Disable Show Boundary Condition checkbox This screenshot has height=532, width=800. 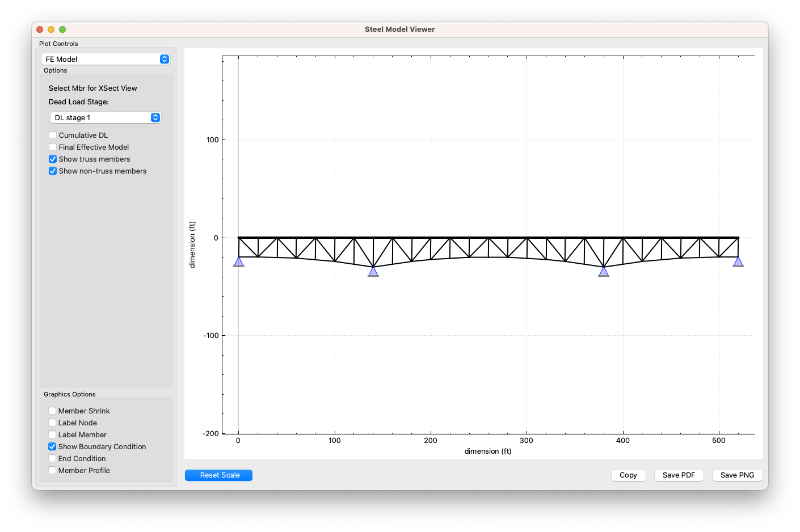[x=52, y=447]
